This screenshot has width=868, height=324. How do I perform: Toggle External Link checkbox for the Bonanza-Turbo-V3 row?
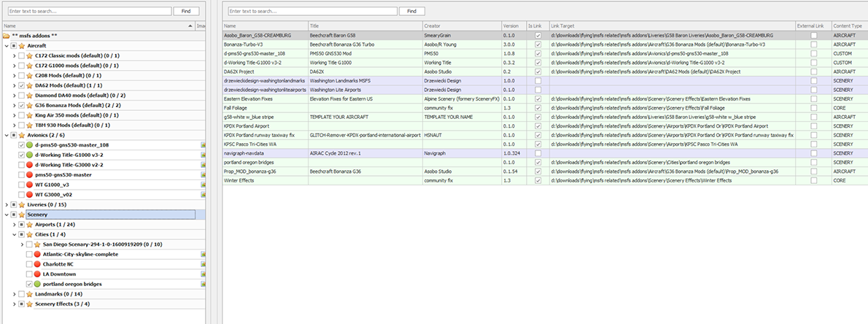[813, 45]
